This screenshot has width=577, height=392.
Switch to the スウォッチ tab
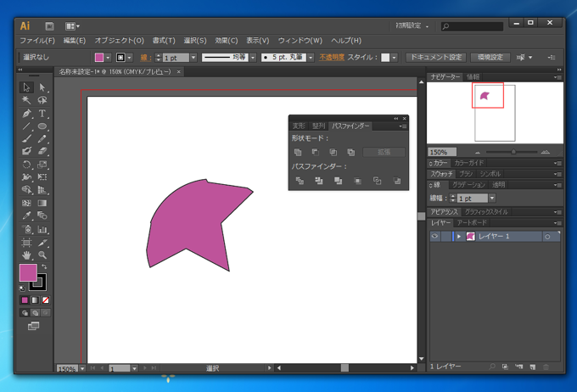(x=441, y=174)
